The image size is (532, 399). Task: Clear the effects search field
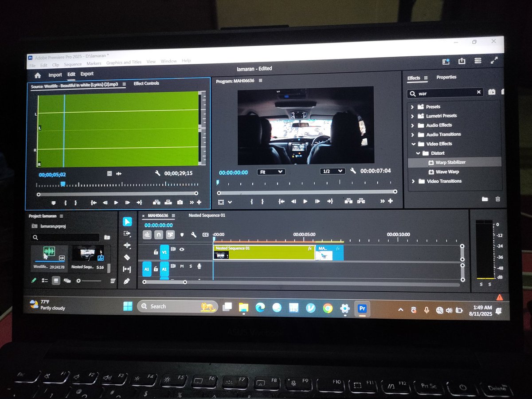(479, 92)
